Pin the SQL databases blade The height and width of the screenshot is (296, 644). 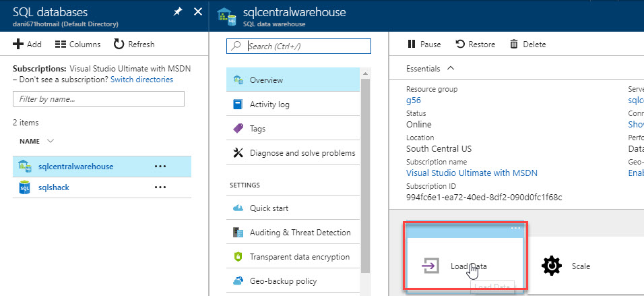click(x=177, y=11)
